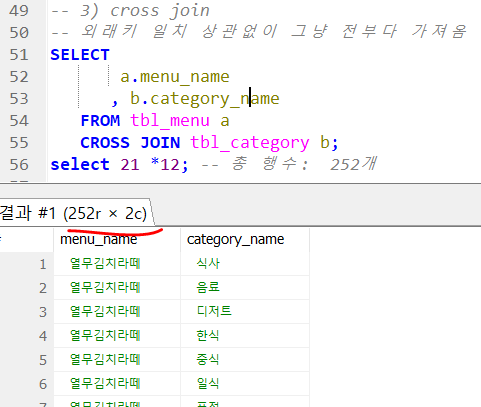Viewport: 481px width, 407px height.
Task: Click 열무김치라떼 in result row 1
Action: tap(105, 264)
